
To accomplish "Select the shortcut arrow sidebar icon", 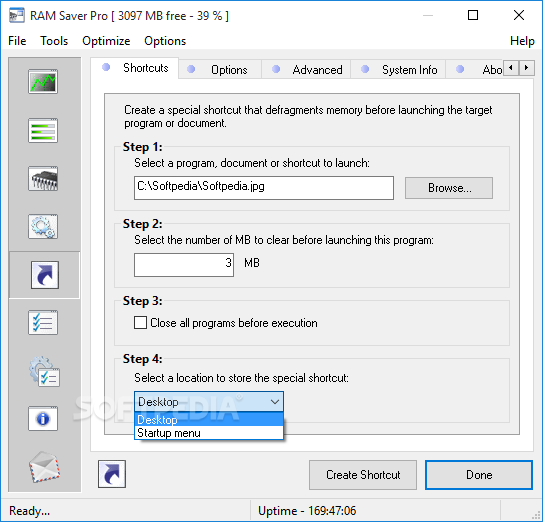I will click(x=45, y=275).
